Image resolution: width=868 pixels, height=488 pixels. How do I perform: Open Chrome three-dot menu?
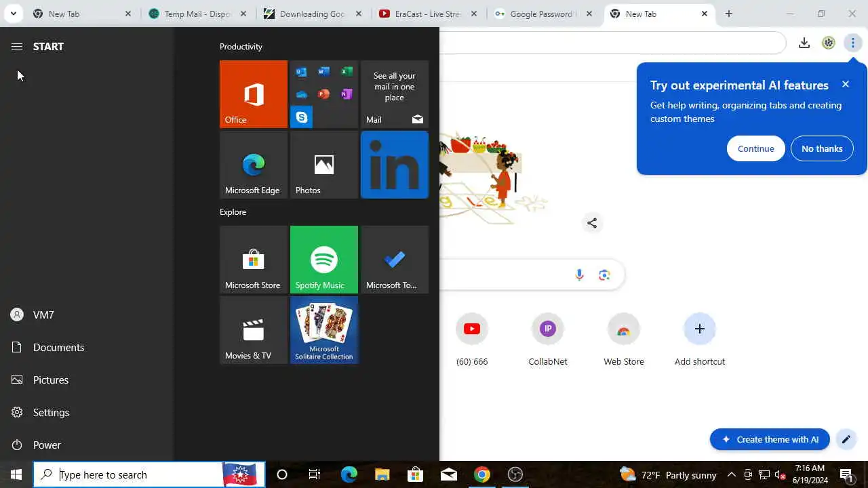pos(853,43)
